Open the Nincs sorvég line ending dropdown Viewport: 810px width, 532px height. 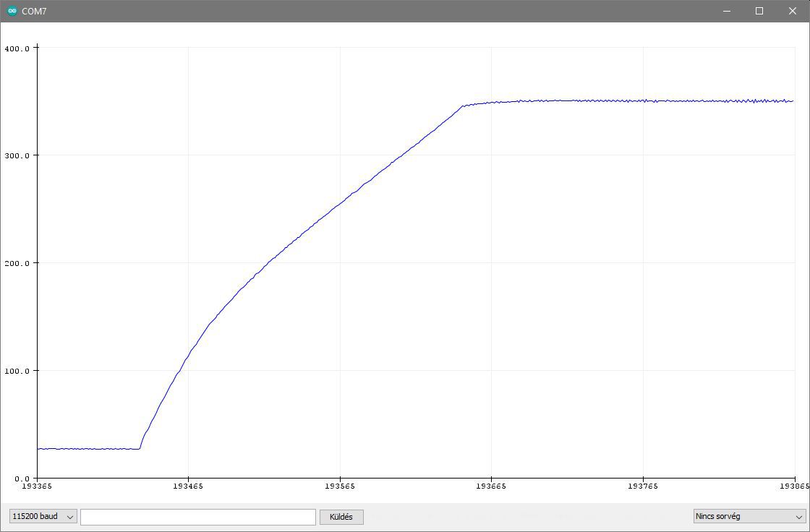pos(749,517)
